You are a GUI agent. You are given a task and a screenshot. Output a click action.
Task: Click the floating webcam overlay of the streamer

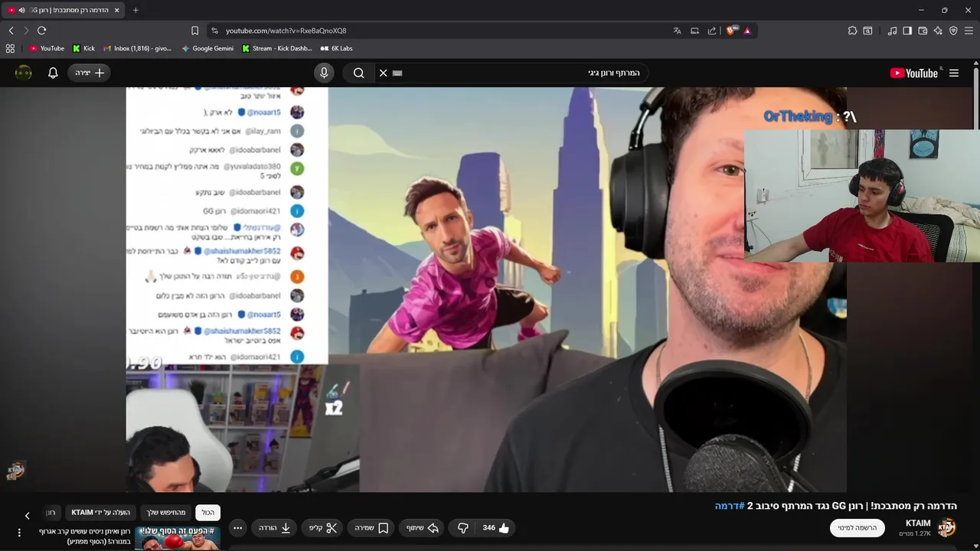tap(862, 196)
